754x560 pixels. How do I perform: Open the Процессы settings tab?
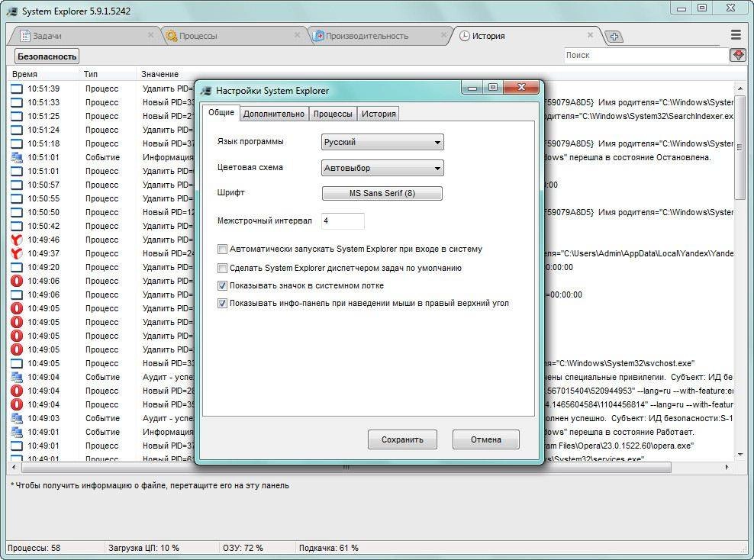333,114
